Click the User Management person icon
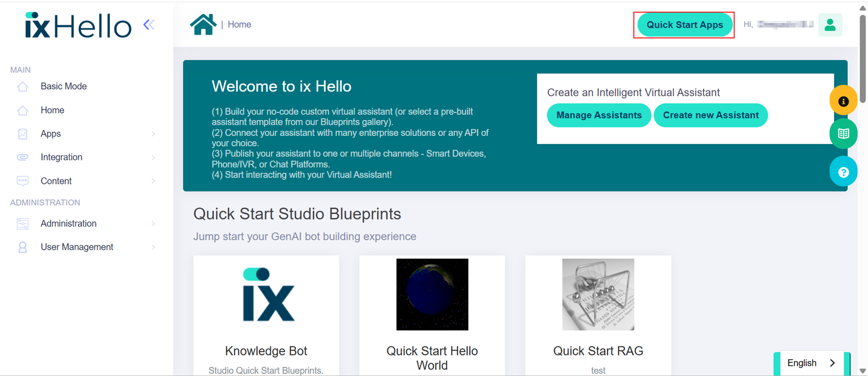 pos(23,247)
